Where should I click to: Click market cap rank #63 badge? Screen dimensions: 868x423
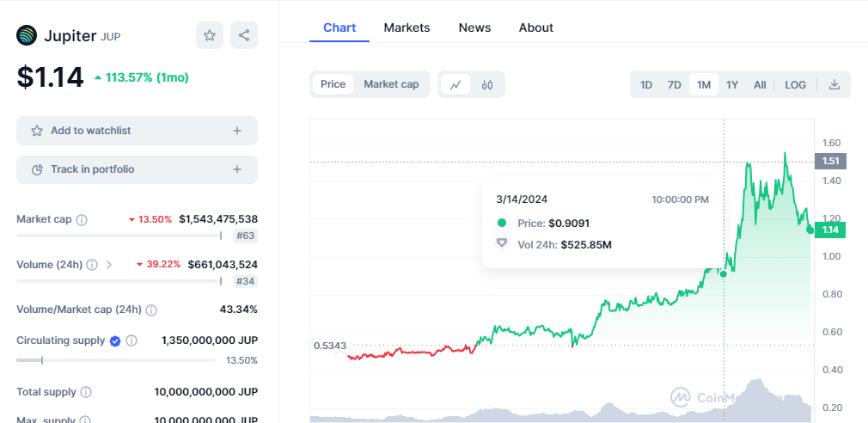[x=245, y=236]
